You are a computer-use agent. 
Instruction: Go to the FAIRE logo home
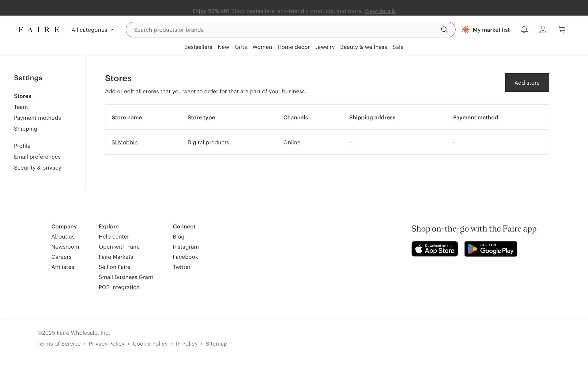39,30
